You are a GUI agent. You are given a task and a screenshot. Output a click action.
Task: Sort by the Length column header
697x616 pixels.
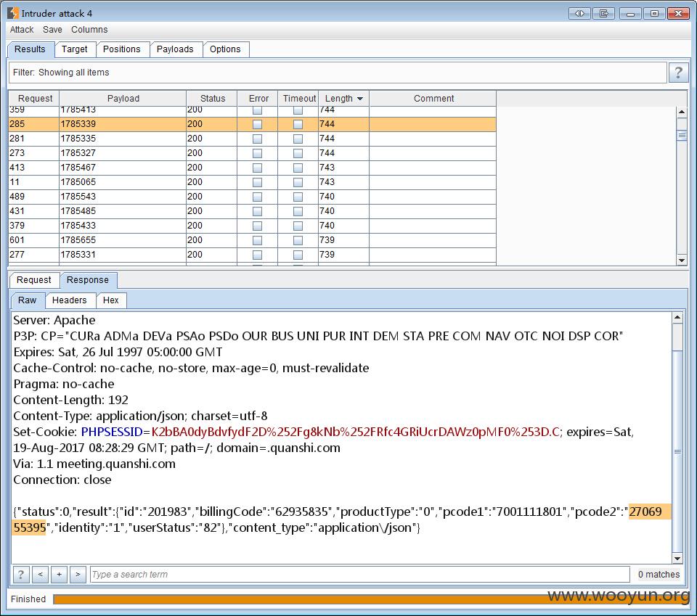343,98
